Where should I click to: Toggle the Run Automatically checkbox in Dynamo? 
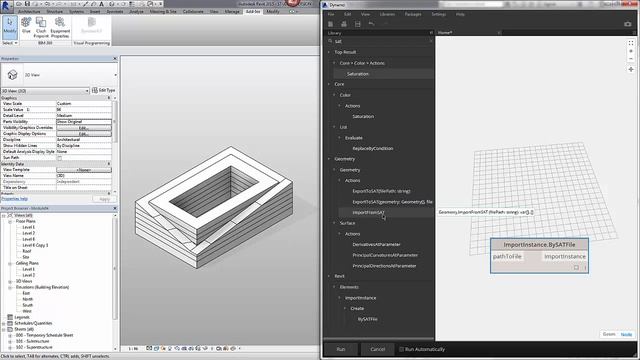[x=401, y=349]
